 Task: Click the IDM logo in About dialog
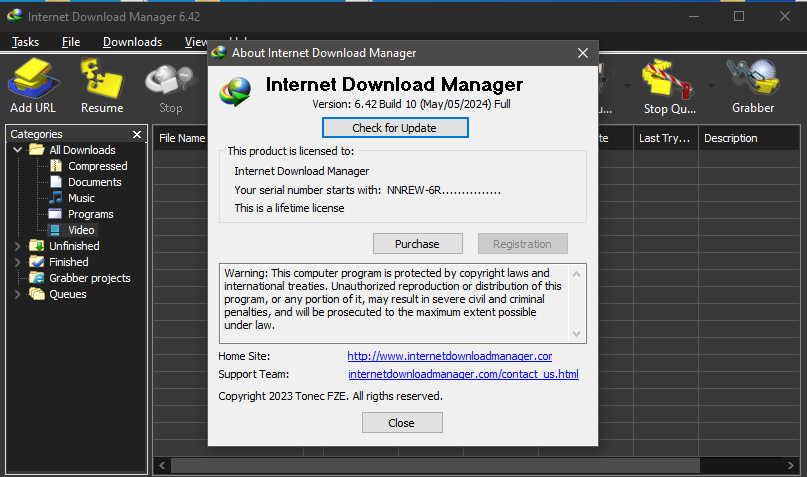tap(235, 92)
